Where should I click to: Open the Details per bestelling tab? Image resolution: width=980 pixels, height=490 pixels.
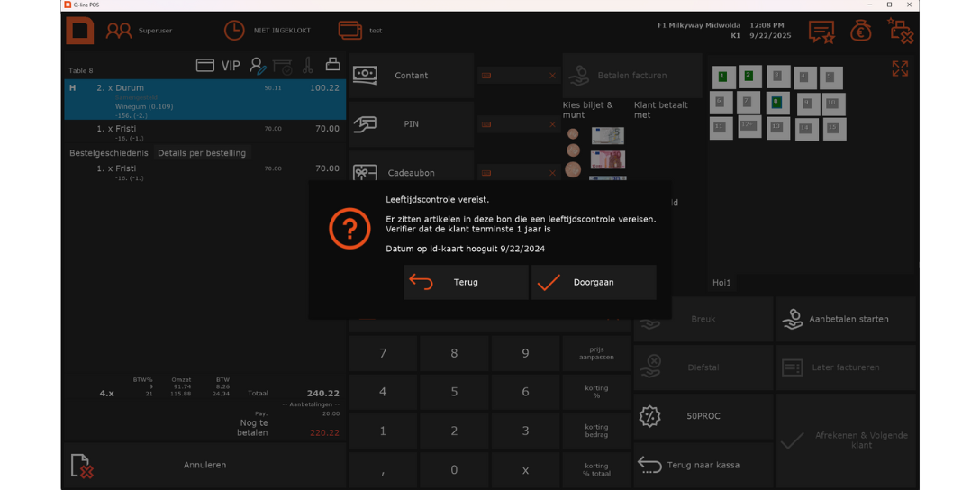point(201,153)
